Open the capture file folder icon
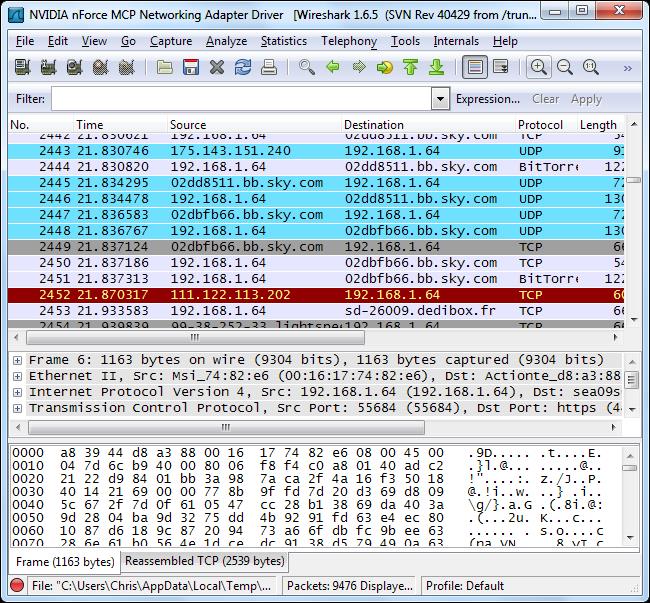 (165, 68)
